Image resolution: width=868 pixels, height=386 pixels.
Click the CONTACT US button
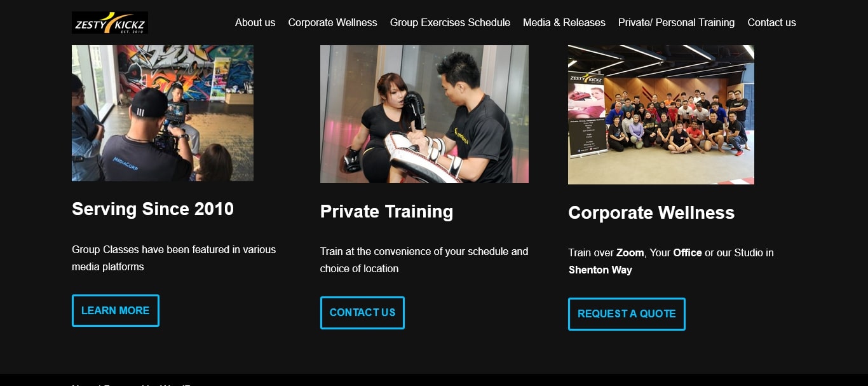coord(362,312)
